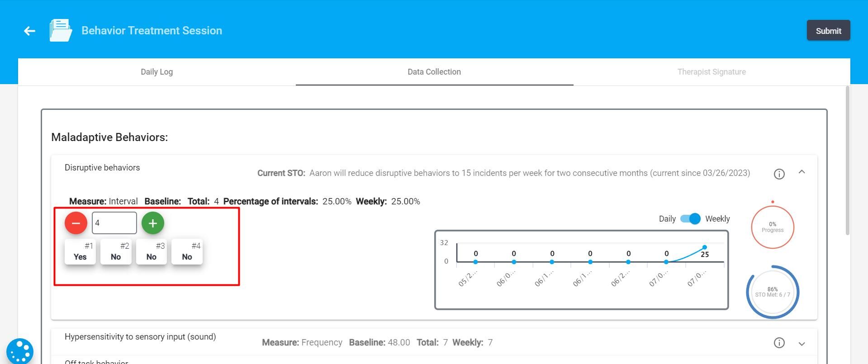The width and height of the screenshot is (868, 364).
Task: Click the Behavior Treatment Session folder icon
Action: pyautogui.click(x=61, y=30)
